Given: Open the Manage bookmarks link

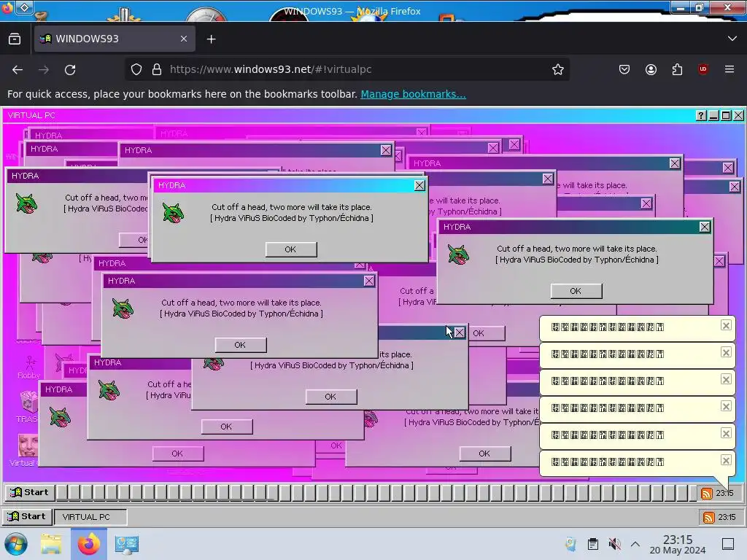Looking at the screenshot, I should pyautogui.click(x=413, y=94).
